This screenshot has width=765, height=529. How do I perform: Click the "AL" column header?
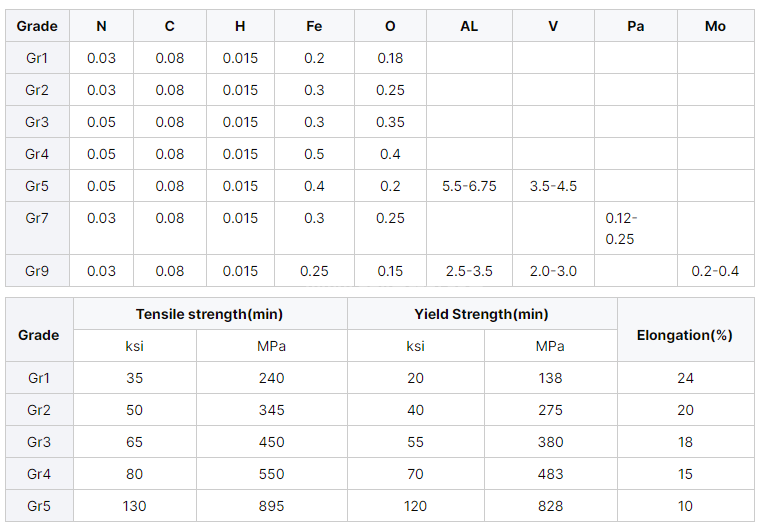pos(469,26)
